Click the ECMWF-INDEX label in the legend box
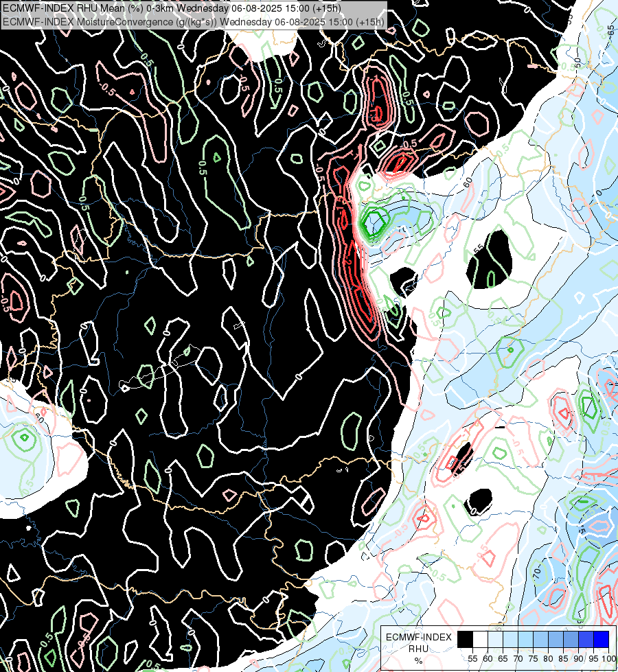The image size is (618, 672). [419, 637]
